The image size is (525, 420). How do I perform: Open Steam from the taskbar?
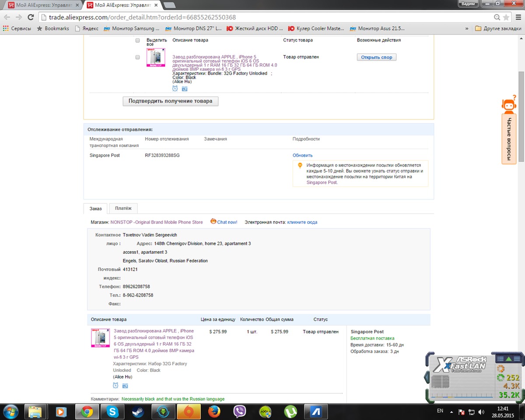click(138, 412)
